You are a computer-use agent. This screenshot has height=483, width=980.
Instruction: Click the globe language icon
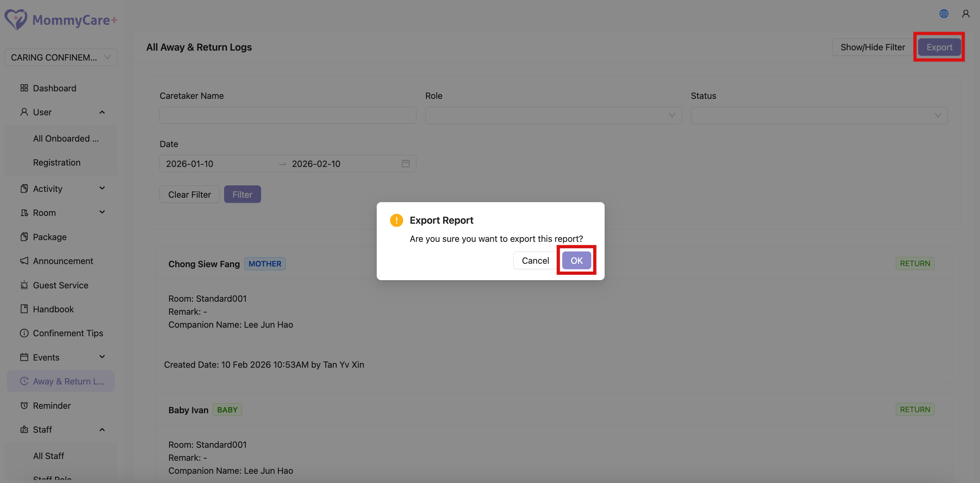pos(943,14)
